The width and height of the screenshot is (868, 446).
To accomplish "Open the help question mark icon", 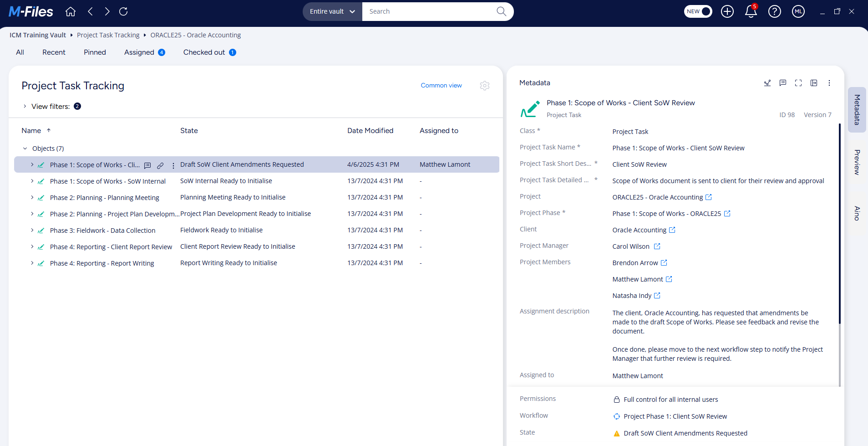I will click(774, 11).
